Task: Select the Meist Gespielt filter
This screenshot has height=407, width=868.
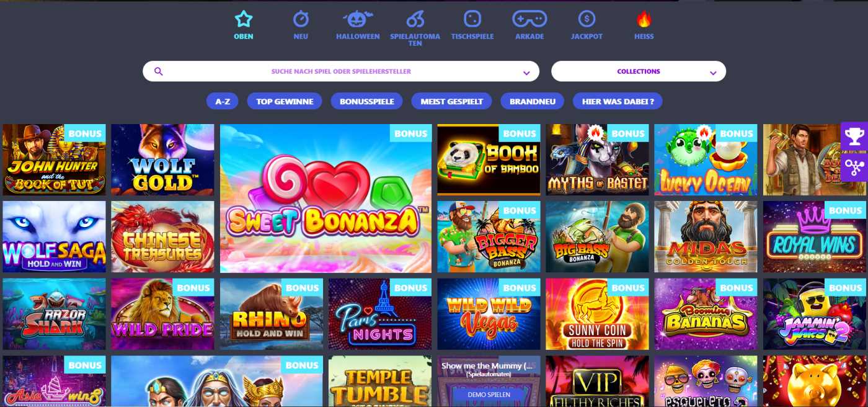Action: (451, 101)
